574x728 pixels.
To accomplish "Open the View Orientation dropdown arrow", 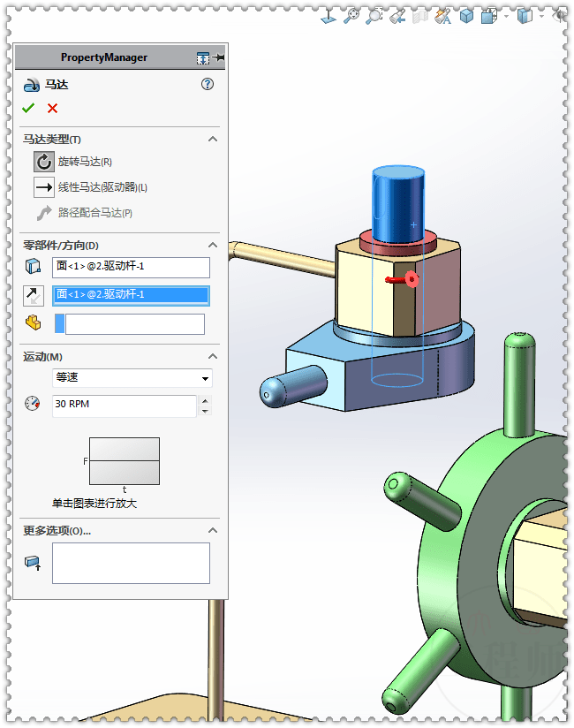I will (506, 16).
